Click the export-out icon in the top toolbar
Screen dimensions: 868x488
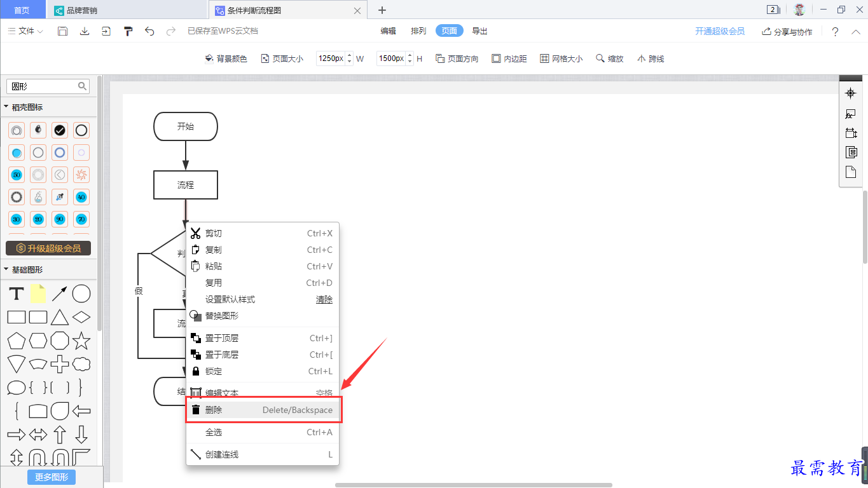(x=106, y=31)
